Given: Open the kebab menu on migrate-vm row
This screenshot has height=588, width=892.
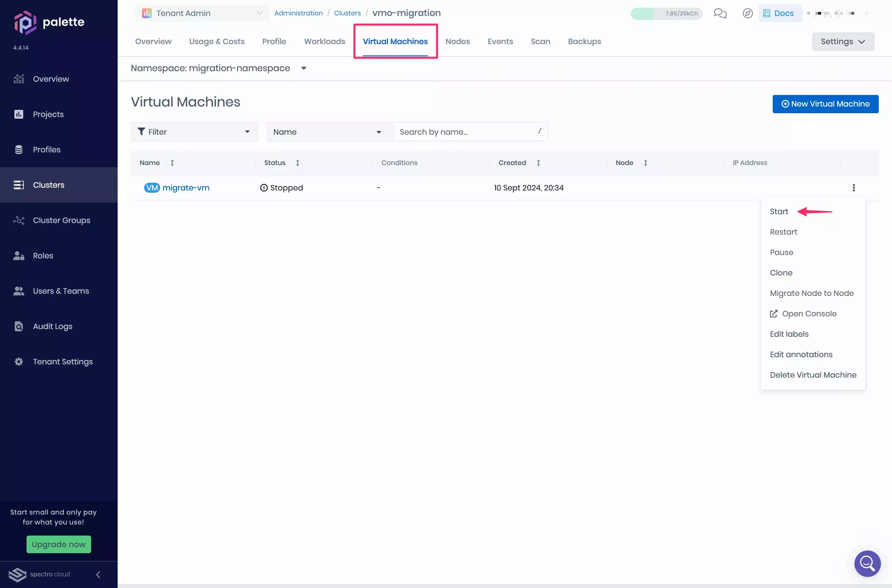Looking at the screenshot, I should (854, 187).
